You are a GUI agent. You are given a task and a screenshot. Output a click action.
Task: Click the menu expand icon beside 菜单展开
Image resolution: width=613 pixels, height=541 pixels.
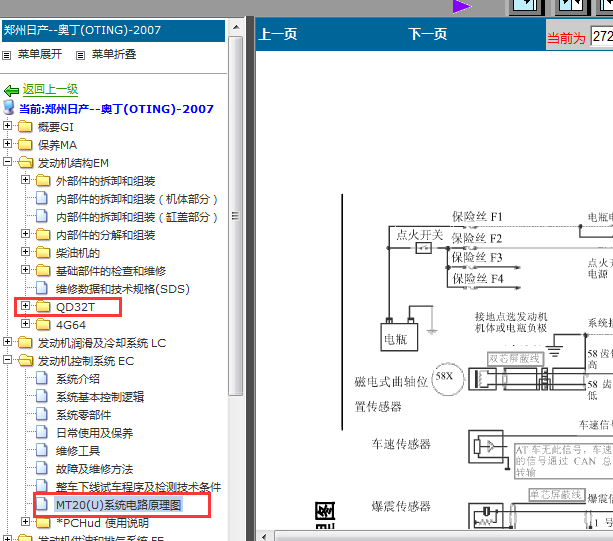[7, 55]
